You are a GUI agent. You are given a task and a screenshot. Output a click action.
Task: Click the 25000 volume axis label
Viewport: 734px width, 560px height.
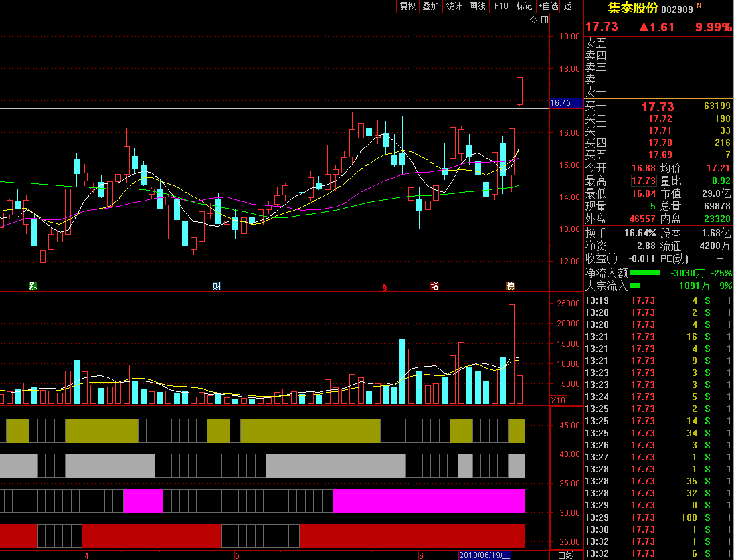coord(568,303)
